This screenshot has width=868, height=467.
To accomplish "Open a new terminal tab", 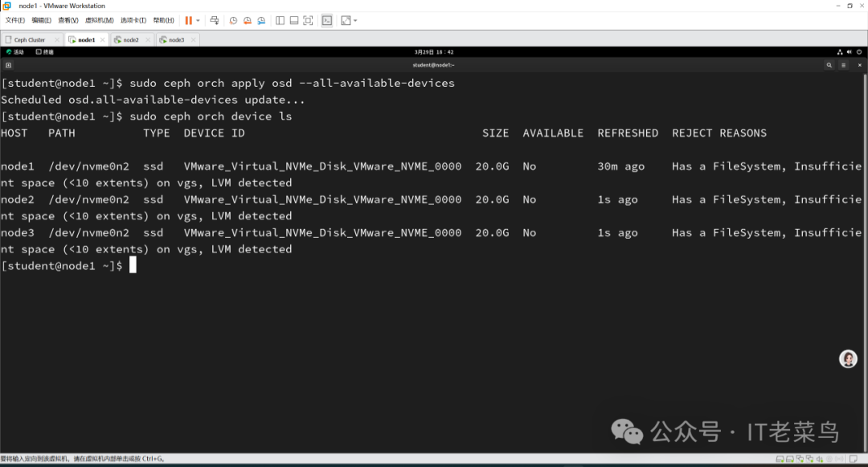I will (x=8, y=65).
